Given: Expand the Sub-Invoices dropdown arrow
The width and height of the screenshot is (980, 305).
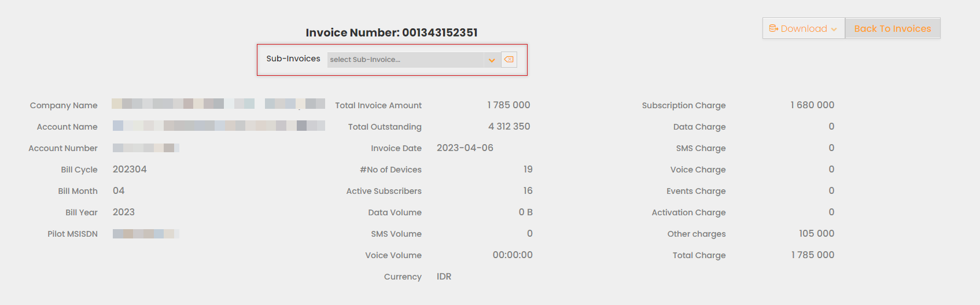Looking at the screenshot, I should [x=492, y=60].
